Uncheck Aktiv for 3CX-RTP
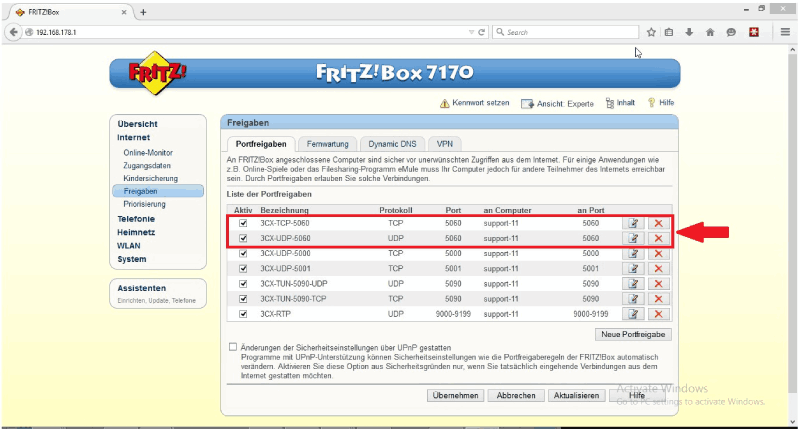 [243, 314]
